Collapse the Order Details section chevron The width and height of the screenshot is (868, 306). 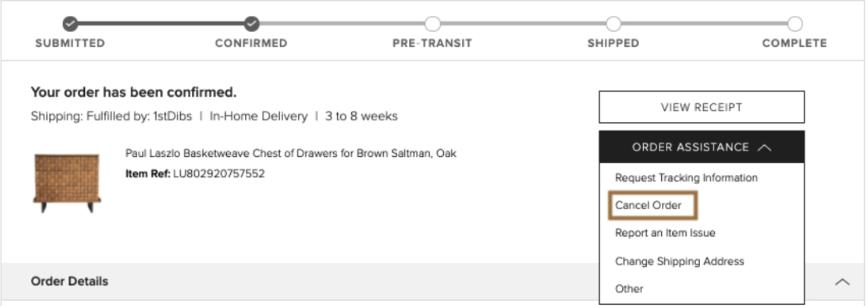coord(842,282)
